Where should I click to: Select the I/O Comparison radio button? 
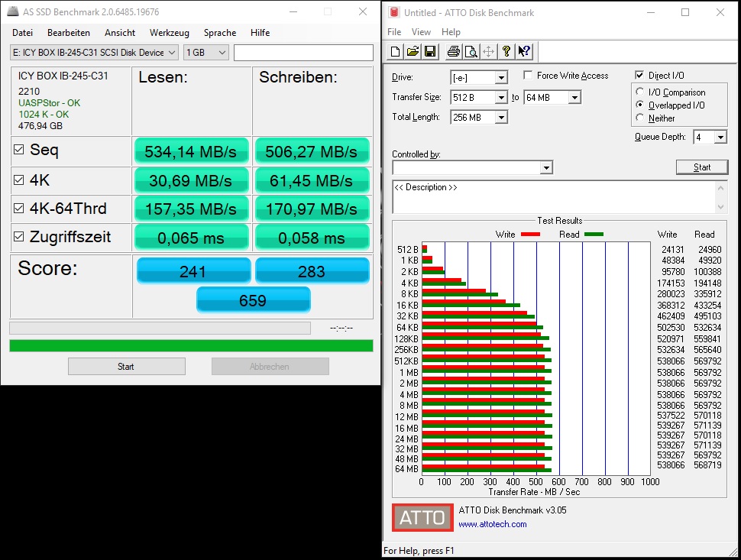pos(640,92)
